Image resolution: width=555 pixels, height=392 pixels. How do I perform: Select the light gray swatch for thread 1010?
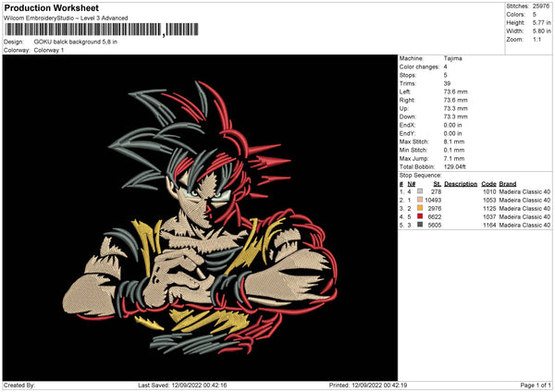(420, 191)
